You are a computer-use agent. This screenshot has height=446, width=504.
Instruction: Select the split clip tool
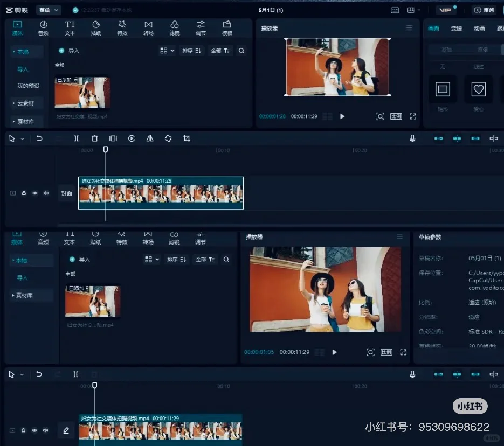click(x=76, y=138)
